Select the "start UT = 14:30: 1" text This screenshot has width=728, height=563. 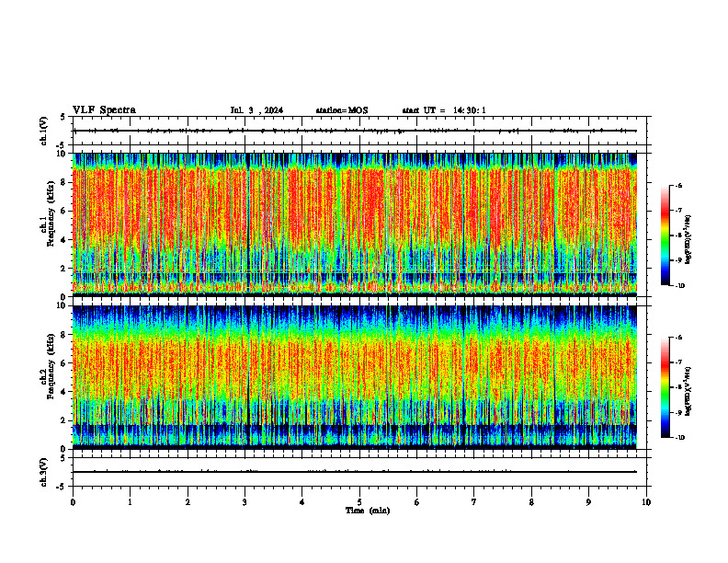pyautogui.click(x=444, y=110)
